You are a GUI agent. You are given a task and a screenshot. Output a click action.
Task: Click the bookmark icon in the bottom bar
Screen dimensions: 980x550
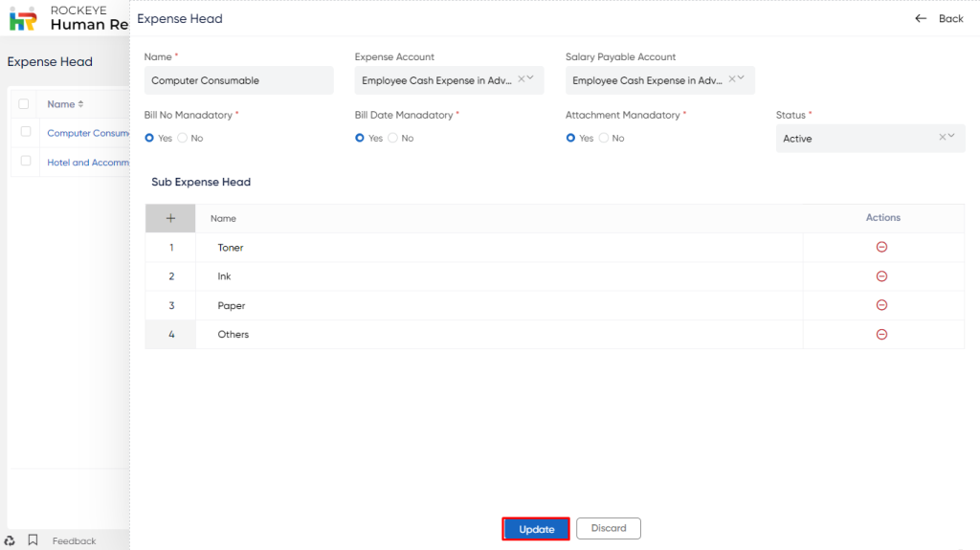[33, 540]
